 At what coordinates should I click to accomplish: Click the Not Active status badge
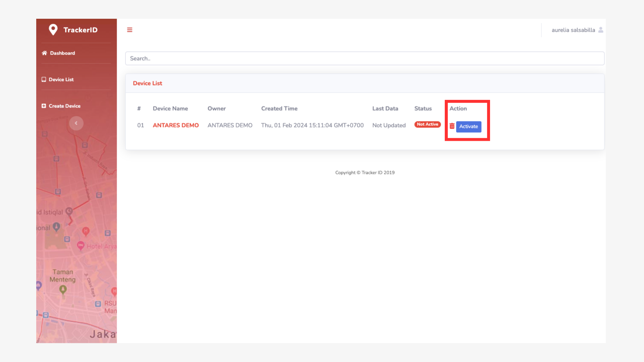pos(427,124)
